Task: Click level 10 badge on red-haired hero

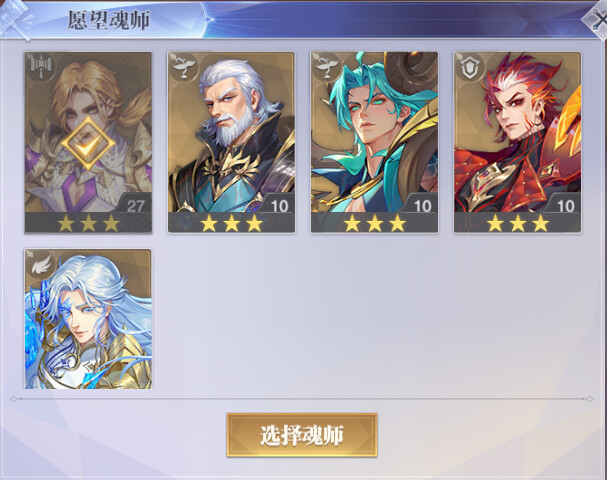Action: click(566, 205)
